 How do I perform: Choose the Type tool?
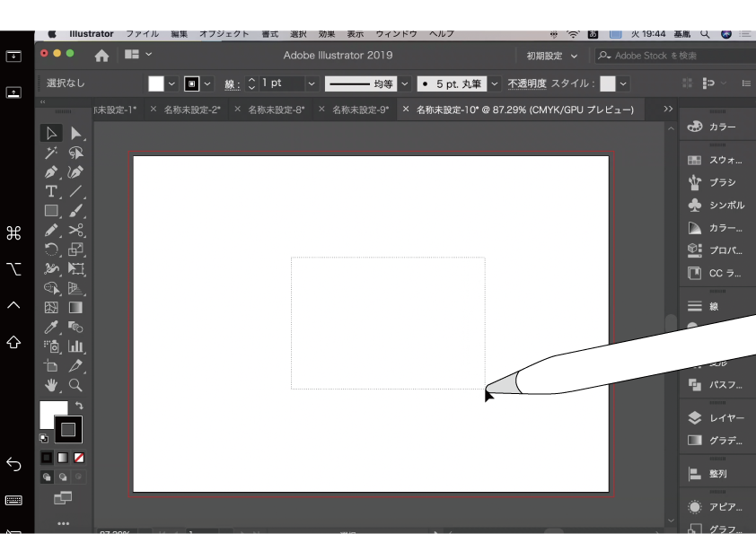coord(52,191)
